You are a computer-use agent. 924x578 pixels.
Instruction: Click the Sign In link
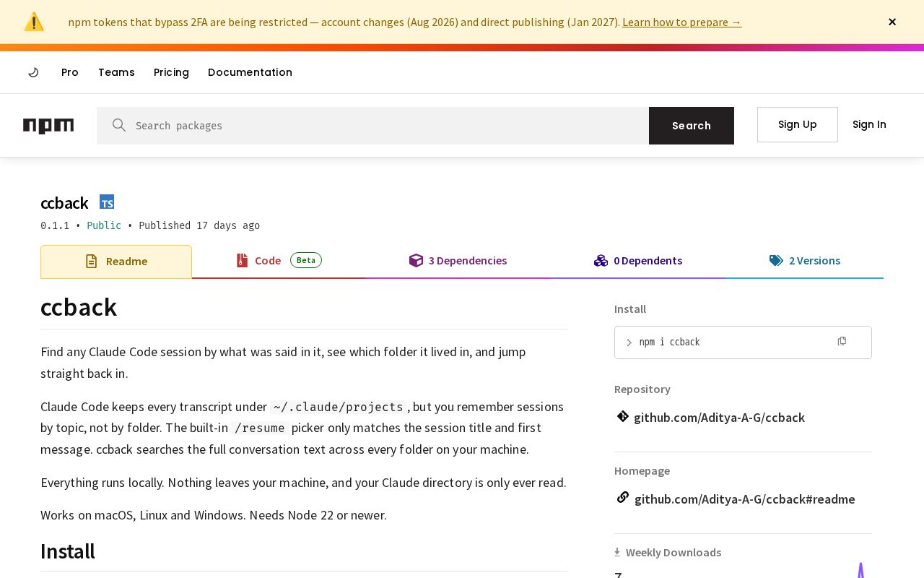pyautogui.click(x=869, y=124)
